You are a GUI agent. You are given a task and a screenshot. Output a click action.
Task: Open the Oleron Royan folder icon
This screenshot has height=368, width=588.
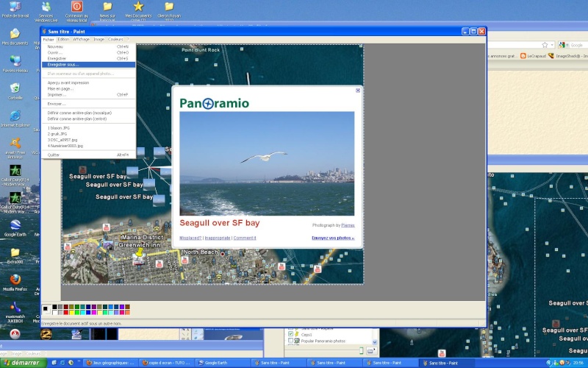(169, 11)
